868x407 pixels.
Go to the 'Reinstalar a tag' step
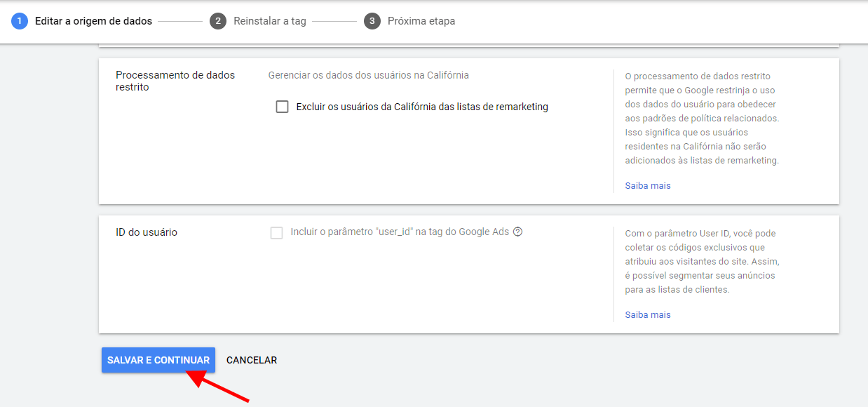(x=270, y=21)
